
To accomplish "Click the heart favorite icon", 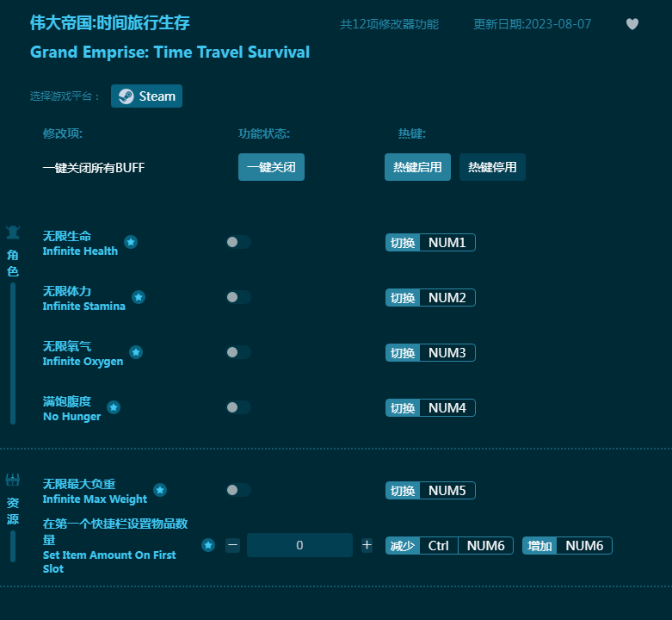I will pos(632,24).
